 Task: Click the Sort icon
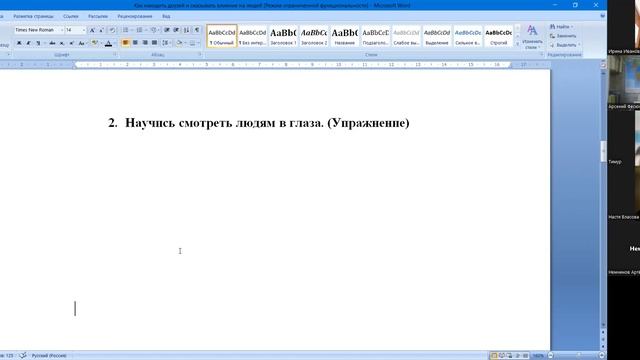pos(187,30)
